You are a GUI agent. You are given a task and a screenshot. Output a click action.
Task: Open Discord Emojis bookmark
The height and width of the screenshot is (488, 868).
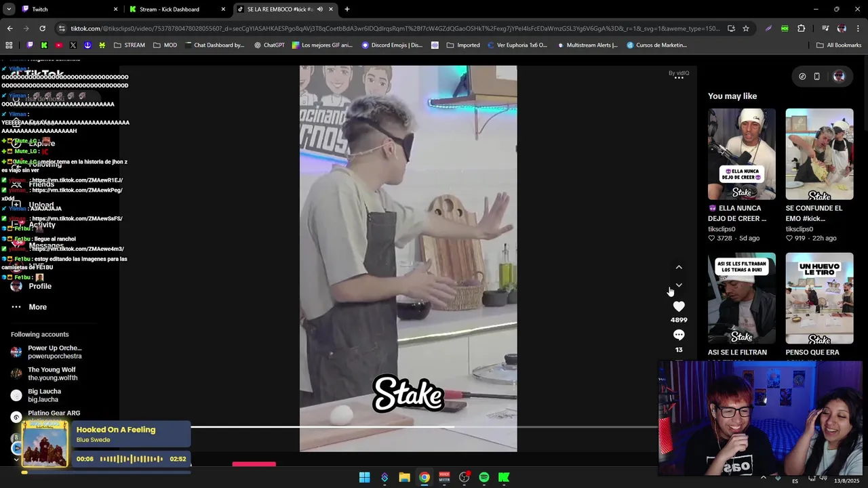[x=392, y=45]
